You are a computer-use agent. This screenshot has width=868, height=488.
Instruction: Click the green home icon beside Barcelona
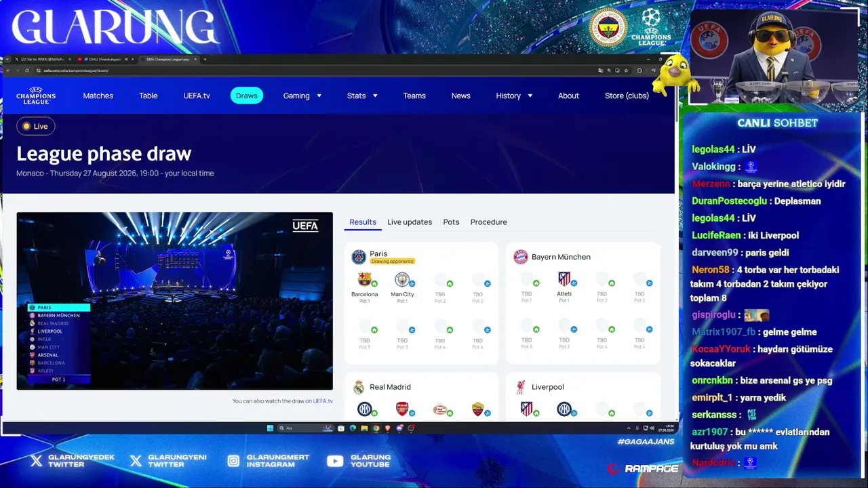pyautogui.click(x=374, y=283)
